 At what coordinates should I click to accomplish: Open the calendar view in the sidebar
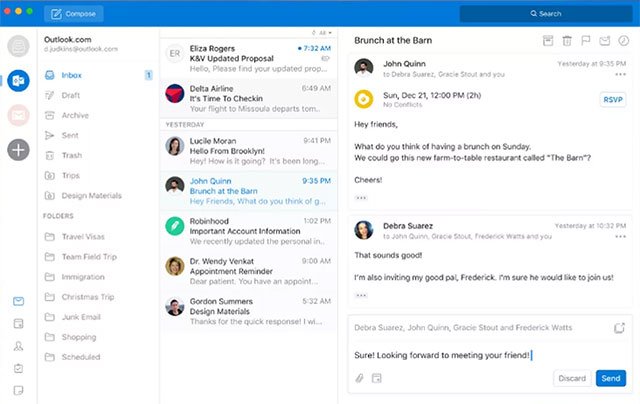pos(18,324)
